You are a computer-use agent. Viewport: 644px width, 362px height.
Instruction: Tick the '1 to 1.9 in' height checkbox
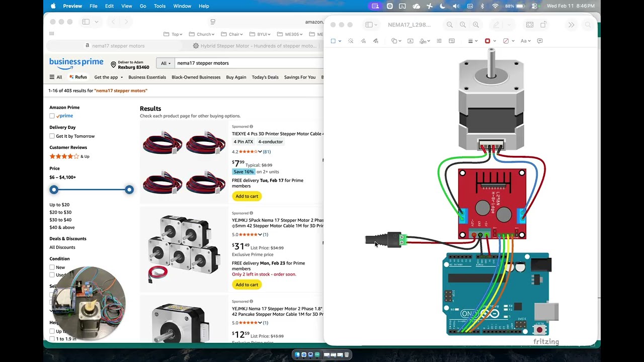point(52,339)
